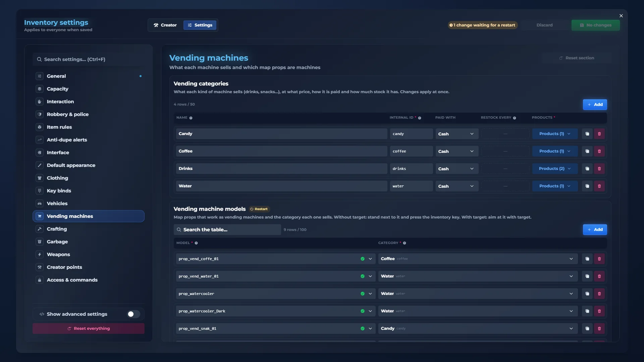Duplicate the Candy category row
The height and width of the screenshot is (362, 644).
point(587,134)
